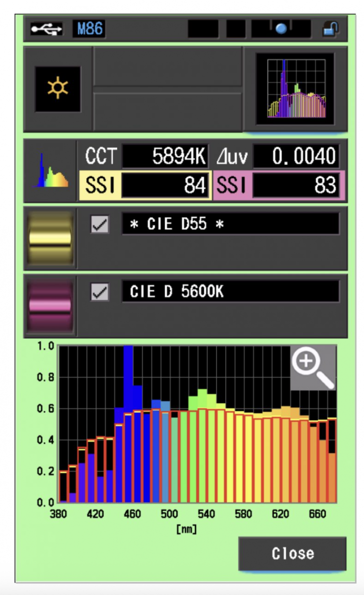The image size is (364, 595).
Task: Click the M86 memory indicator
Action: (x=89, y=30)
